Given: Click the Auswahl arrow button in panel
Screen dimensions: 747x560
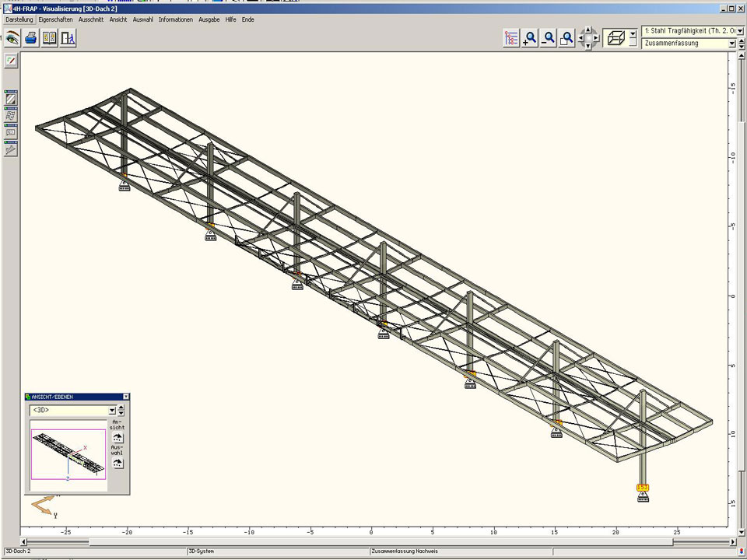Looking at the screenshot, I should [x=117, y=463].
